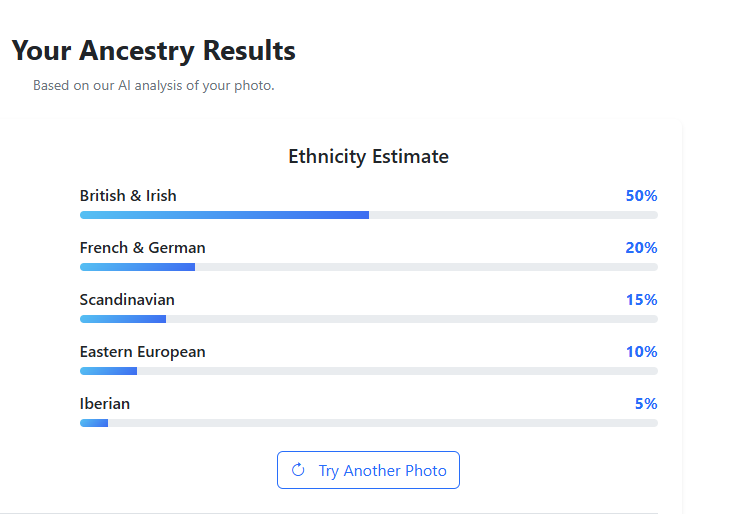Click the 15% Scandinavian percentage

coord(641,300)
